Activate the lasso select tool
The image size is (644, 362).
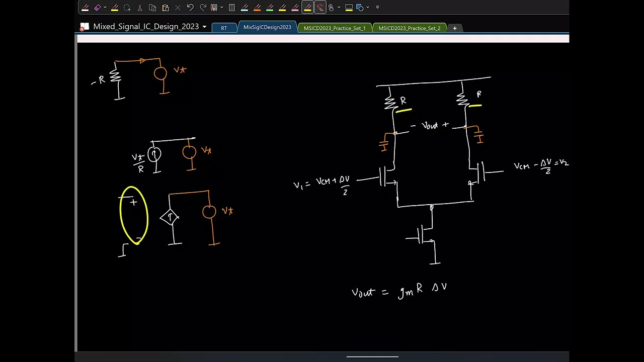127,8
